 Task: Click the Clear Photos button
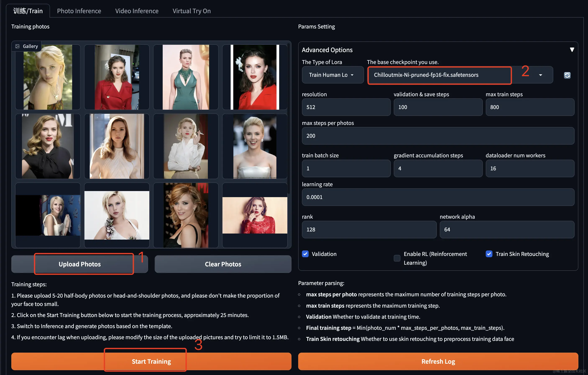223,264
